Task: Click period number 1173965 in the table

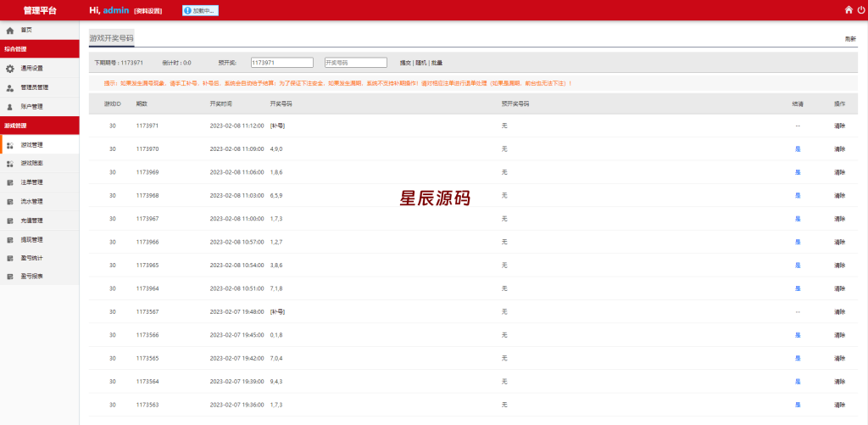Action: point(147,266)
